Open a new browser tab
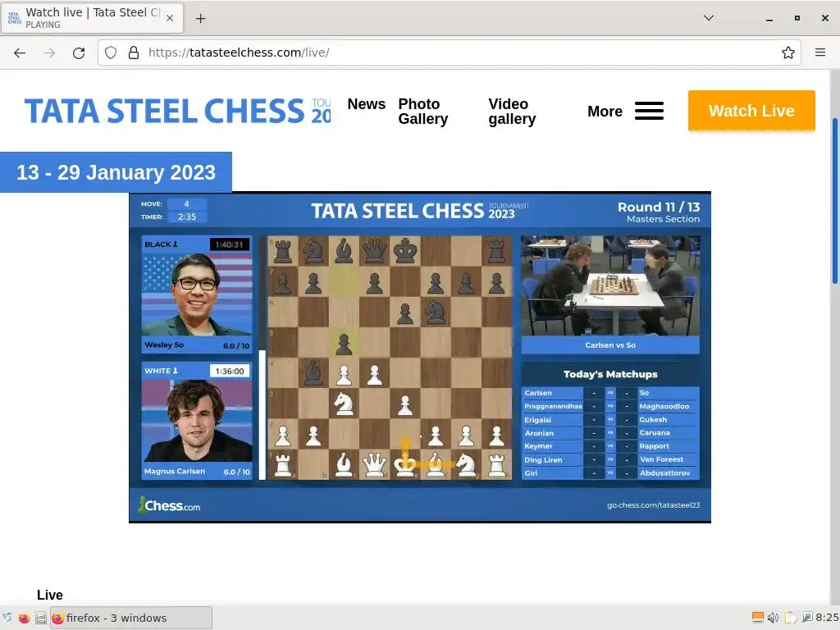This screenshot has height=630, width=840. (x=200, y=19)
